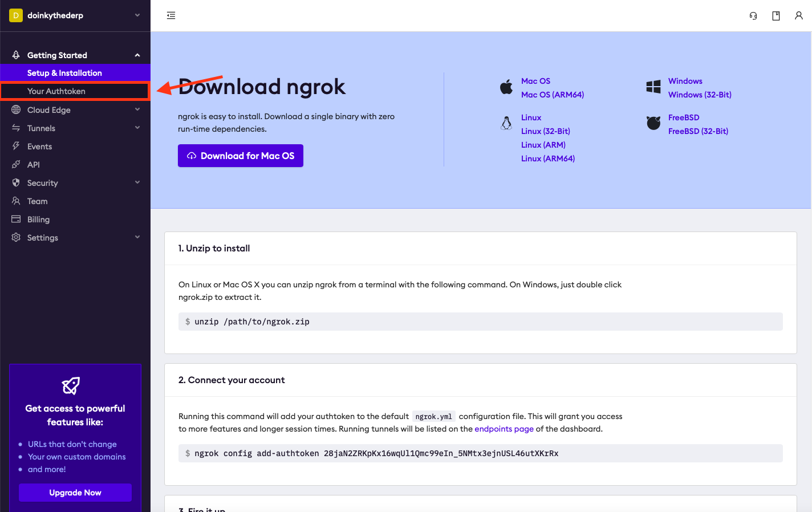Click 'Get access to powerful features like:' heading
Viewport: 812px width, 512px height.
pyautogui.click(x=75, y=415)
